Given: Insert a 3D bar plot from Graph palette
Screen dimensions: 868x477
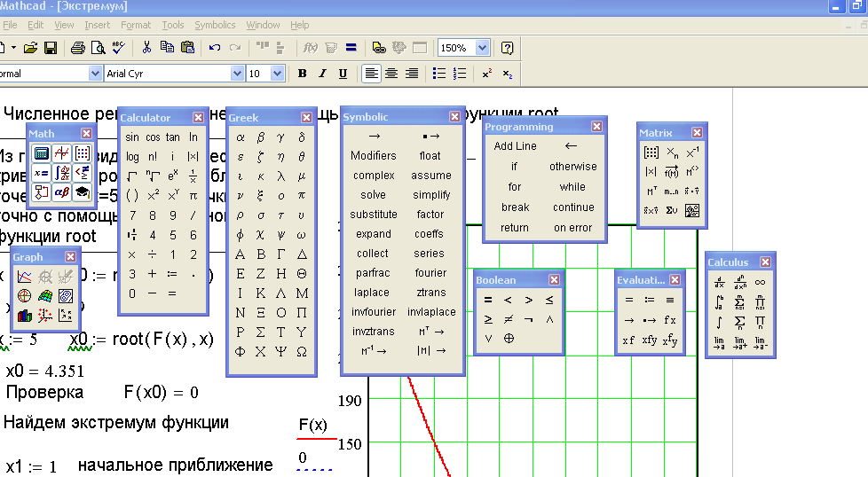Looking at the screenshot, I should coord(24,315).
